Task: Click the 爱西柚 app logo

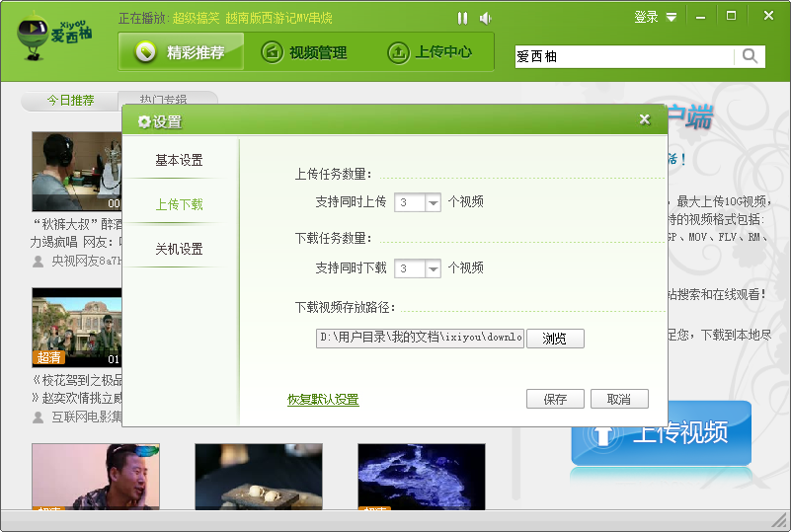Action: coord(53,38)
